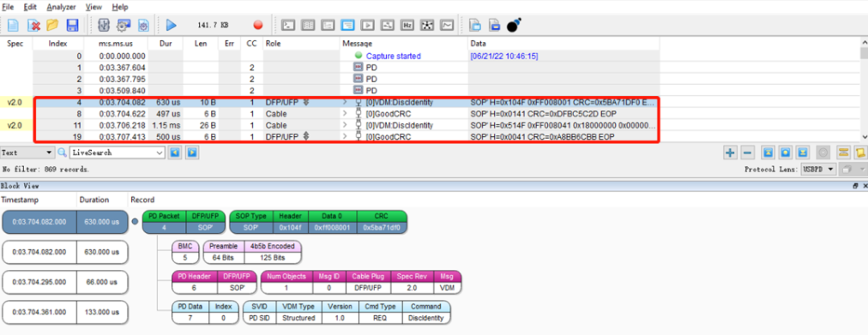Save the capture with the floppy disk icon
This screenshot has height=335, width=868.
[x=72, y=25]
